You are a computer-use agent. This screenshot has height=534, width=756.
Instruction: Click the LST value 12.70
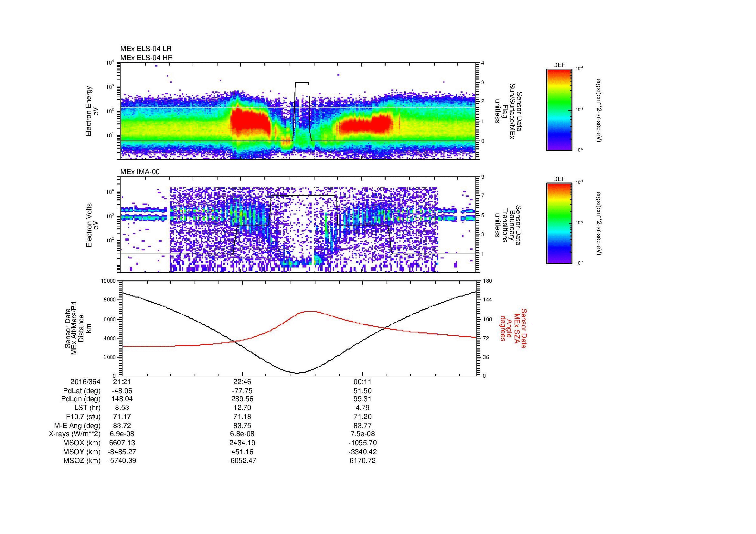click(x=242, y=408)
